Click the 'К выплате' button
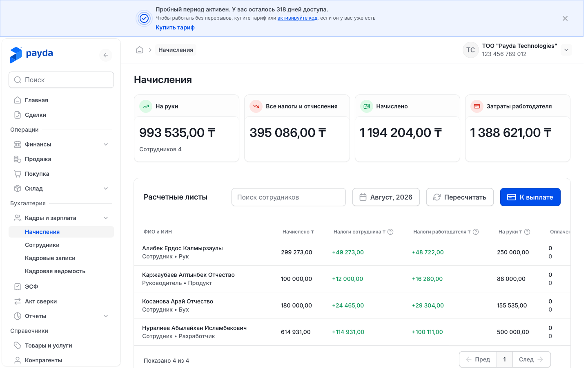This screenshot has height=368, width=588. [x=530, y=197]
